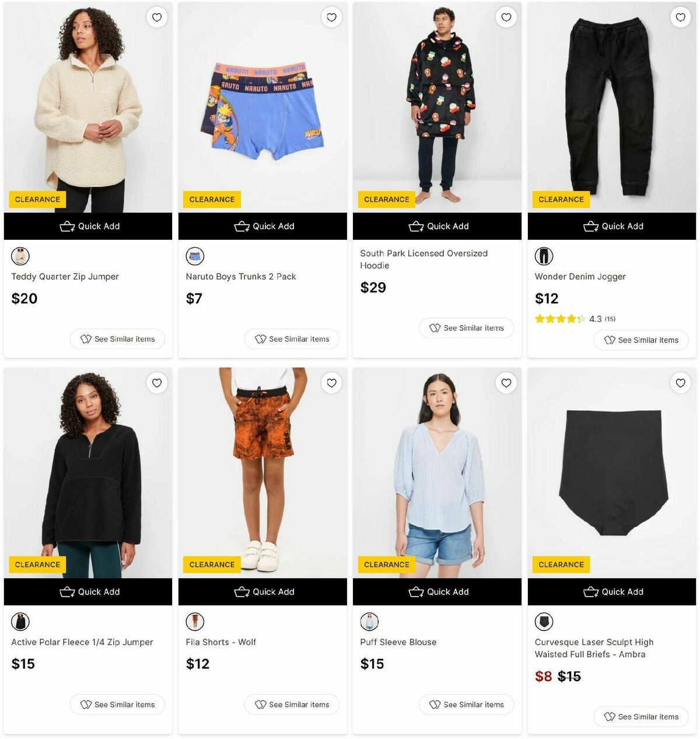
Task: Click heart icon on Curvesque Full Briefs
Action: click(x=680, y=383)
